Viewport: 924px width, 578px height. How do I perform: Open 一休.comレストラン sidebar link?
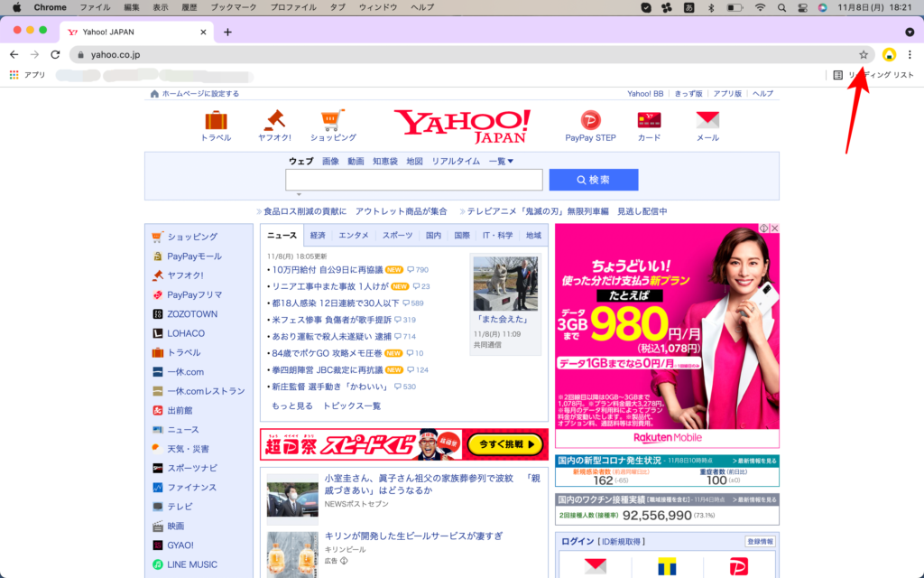click(x=206, y=391)
